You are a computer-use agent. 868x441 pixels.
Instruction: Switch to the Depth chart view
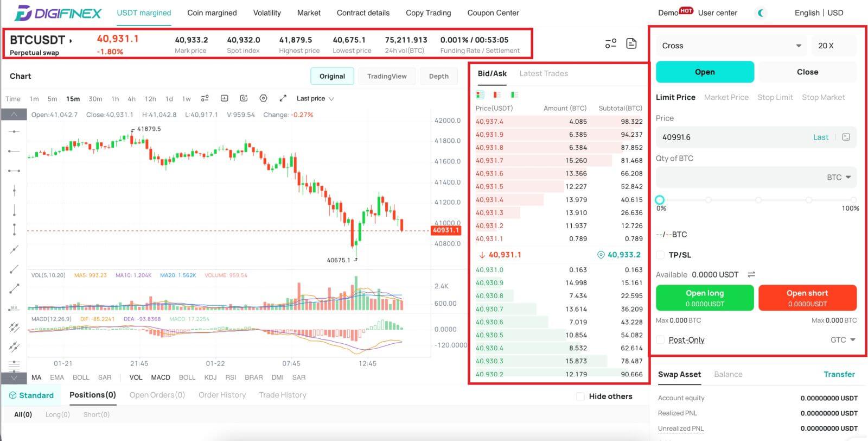[439, 76]
